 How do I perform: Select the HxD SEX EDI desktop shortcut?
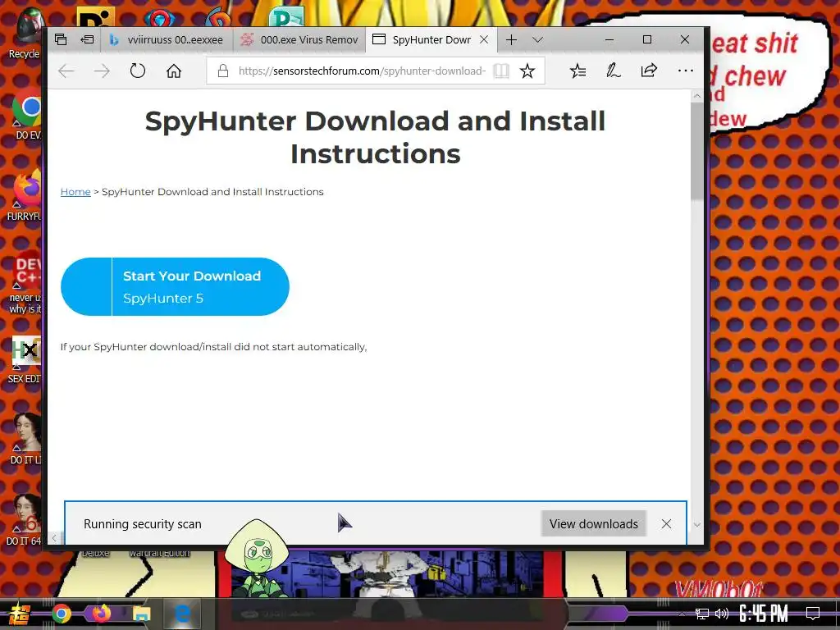pos(25,359)
